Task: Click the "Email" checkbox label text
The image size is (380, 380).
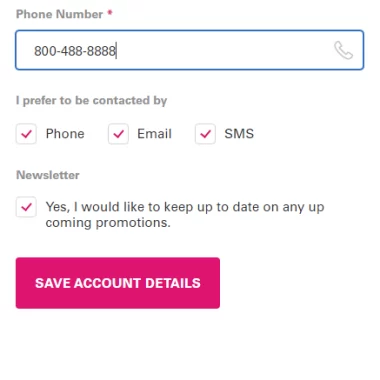Action: point(154,134)
